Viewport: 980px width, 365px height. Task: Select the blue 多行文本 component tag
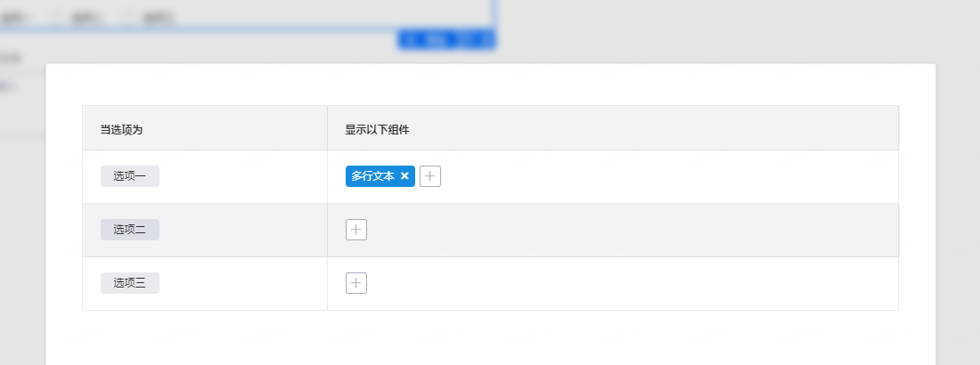click(373, 176)
